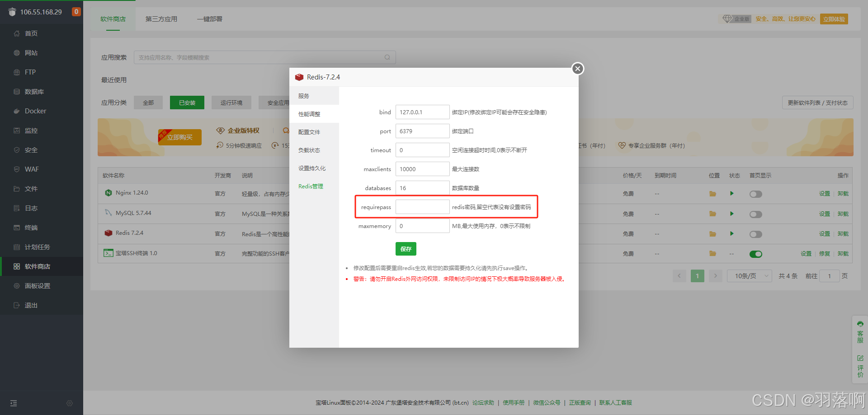Open the 文件 files sidebar item
Image resolution: width=868 pixels, height=415 pixels.
coord(41,189)
